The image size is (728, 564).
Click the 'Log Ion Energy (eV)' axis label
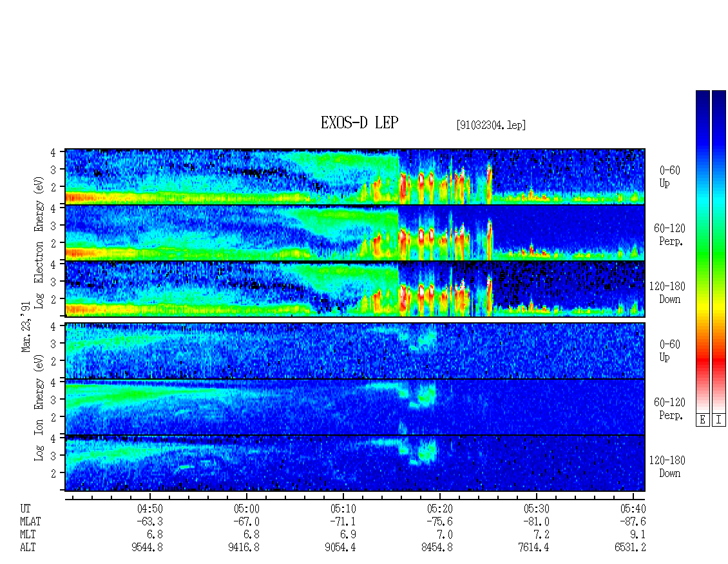[39, 408]
